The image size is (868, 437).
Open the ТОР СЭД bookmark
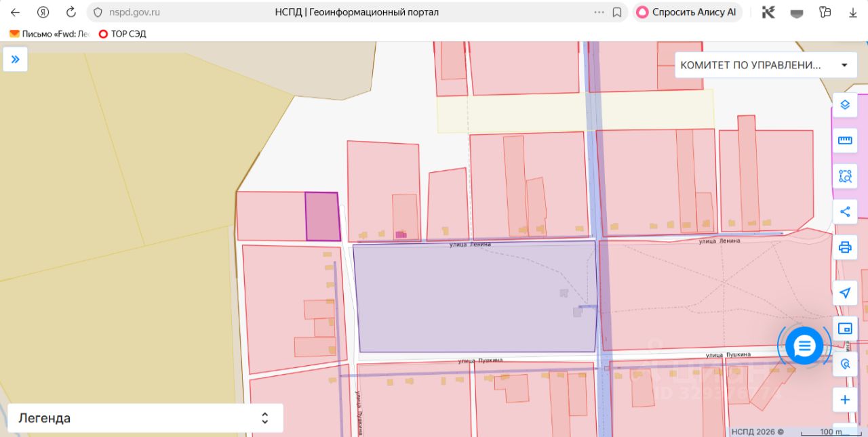coord(122,34)
